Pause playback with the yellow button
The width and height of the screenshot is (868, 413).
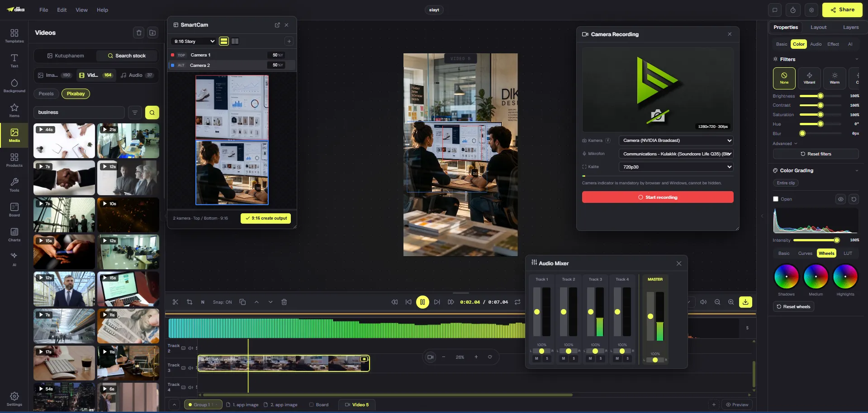(x=422, y=302)
